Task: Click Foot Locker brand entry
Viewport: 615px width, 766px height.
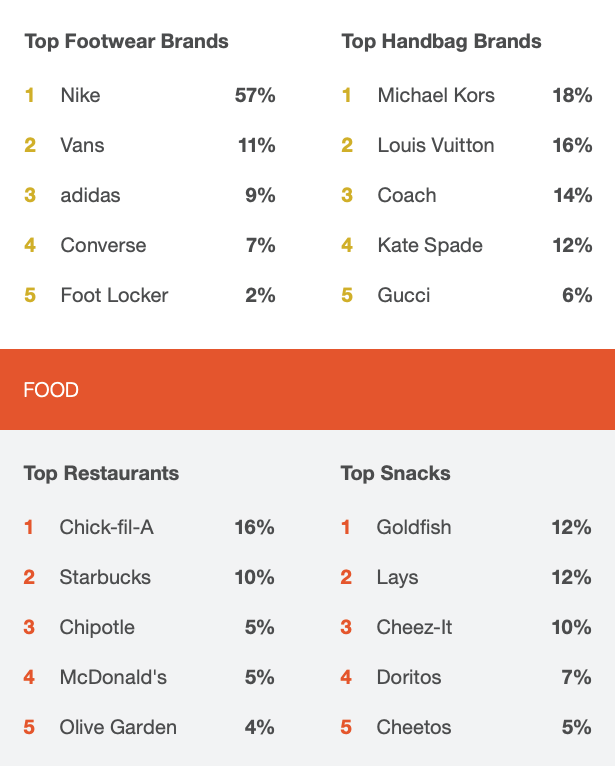Action: [x=114, y=296]
